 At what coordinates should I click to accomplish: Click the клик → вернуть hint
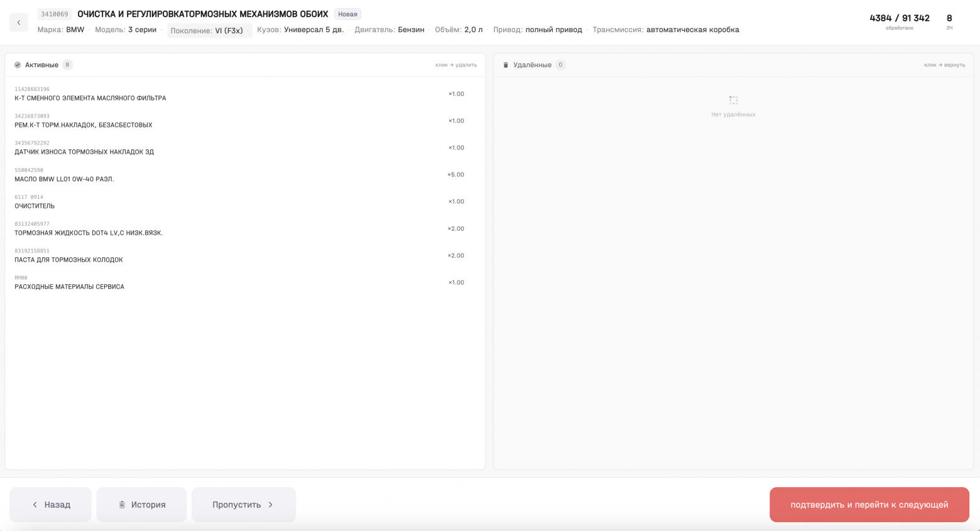944,65
